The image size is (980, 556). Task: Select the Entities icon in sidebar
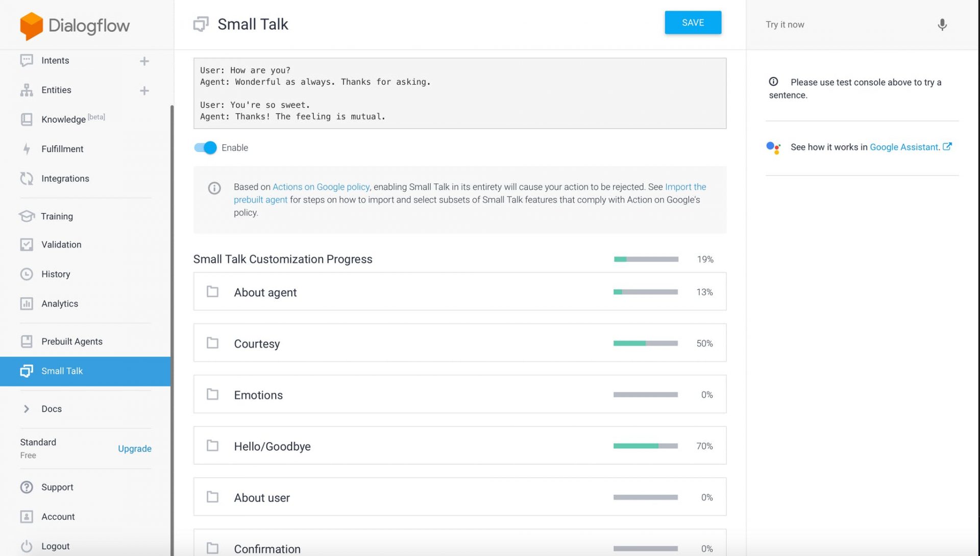tap(27, 90)
